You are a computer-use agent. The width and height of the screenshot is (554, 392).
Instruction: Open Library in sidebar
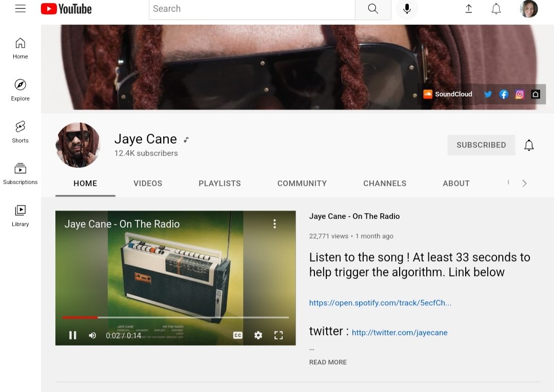point(20,216)
